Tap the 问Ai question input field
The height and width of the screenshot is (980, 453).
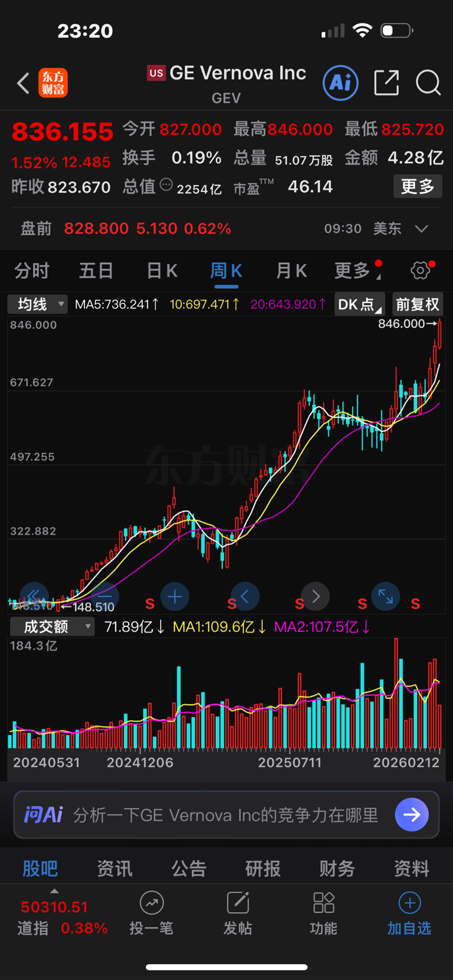click(x=226, y=814)
